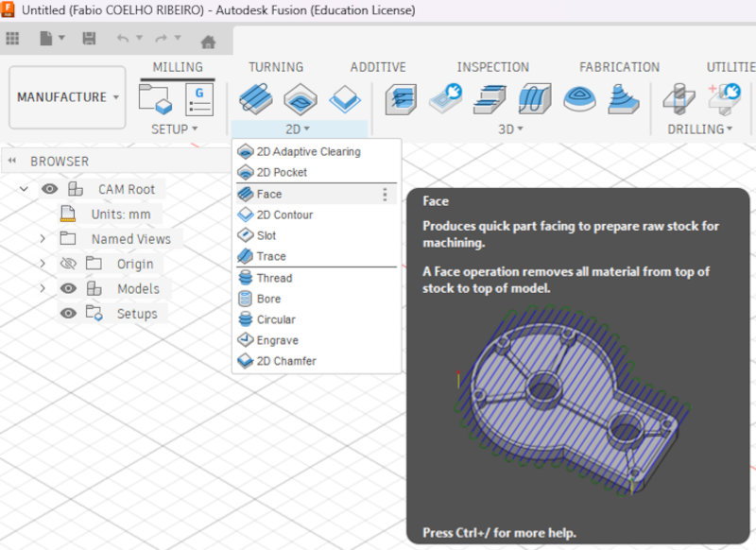Select the CAM Root label

pyautogui.click(x=127, y=189)
